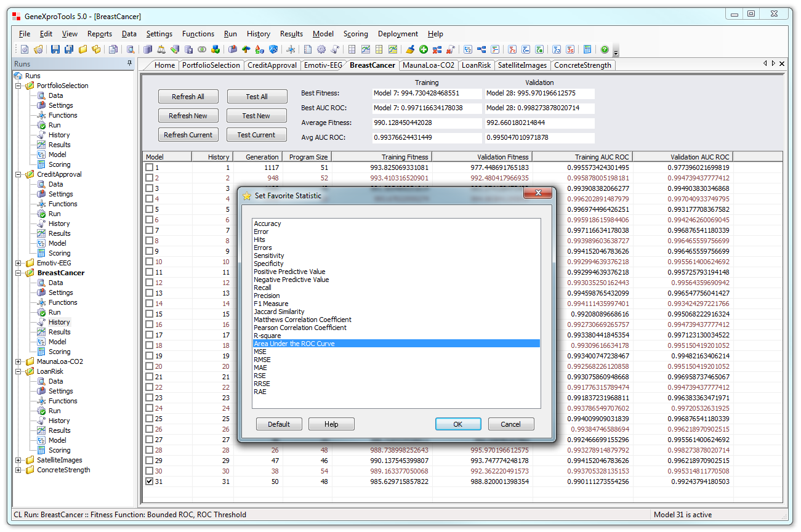Screen dimensions: 801x532
Task: Switch to the MaunaLoa-CO2 tab
Action: [x=429, y=65]
